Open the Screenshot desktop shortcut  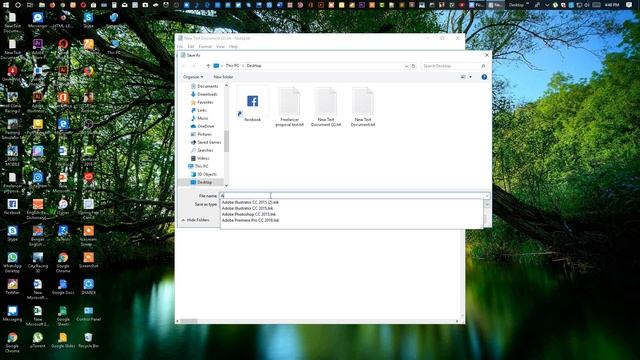tap(88, 260)
